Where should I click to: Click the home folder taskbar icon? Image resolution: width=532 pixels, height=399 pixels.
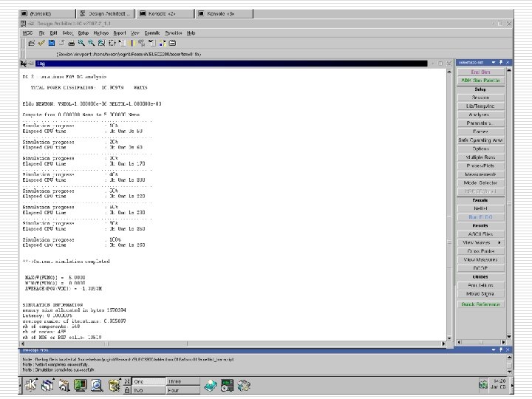click(64, 385)
